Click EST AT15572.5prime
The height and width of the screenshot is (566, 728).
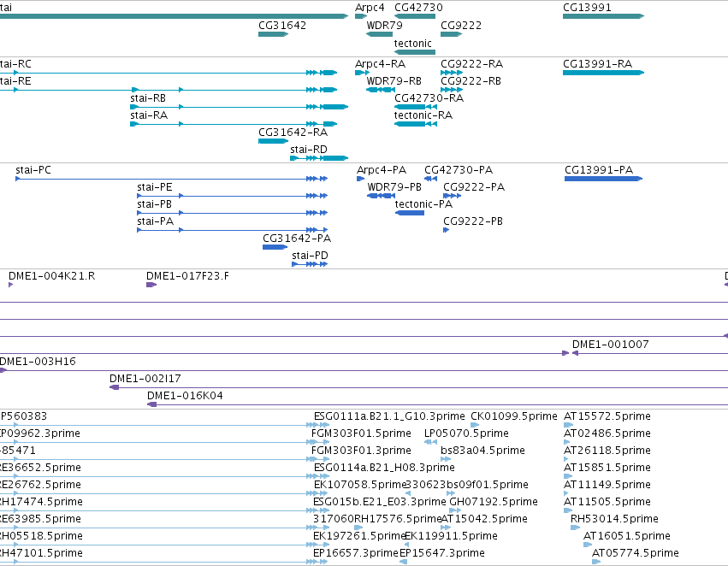pos(607,416)
